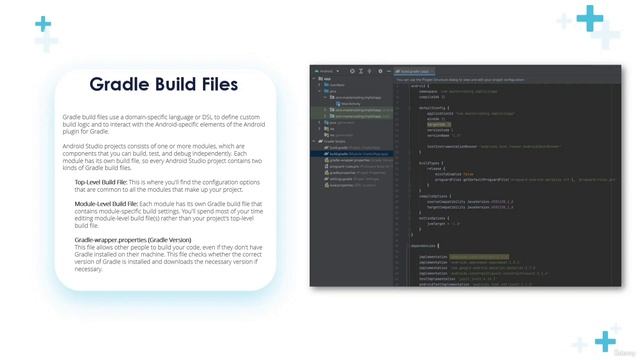The height and width of the screenshot is (360, 640).
Task: Click 'Gradle-wrapper.properties (Gradle Version)' heading
Action: pos(133,240)
